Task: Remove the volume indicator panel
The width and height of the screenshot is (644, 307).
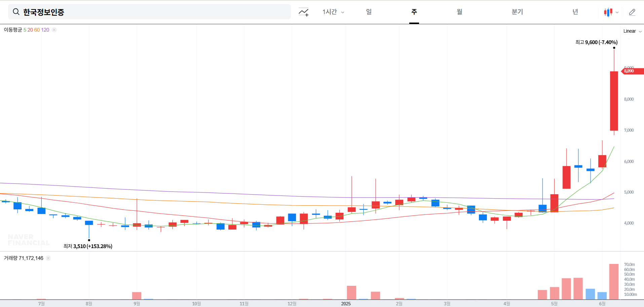Action: pyautogui.click(x=48, y=258)
